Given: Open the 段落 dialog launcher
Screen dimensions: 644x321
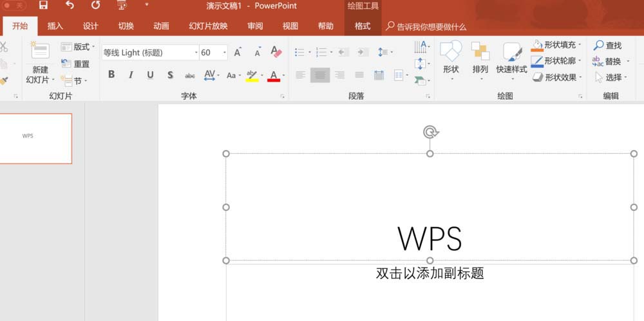Looking at the screenshot, I should point(428,96).
